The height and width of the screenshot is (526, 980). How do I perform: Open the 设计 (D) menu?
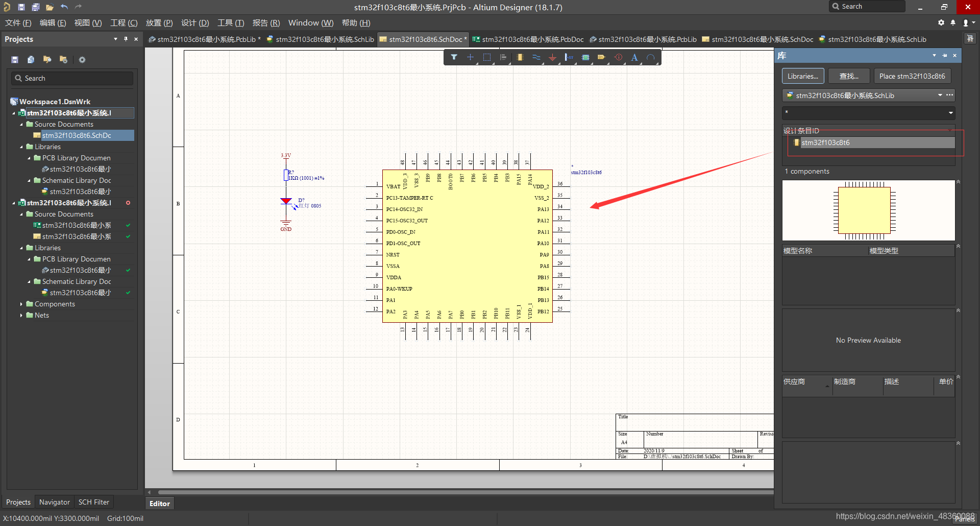click(195, 23)
